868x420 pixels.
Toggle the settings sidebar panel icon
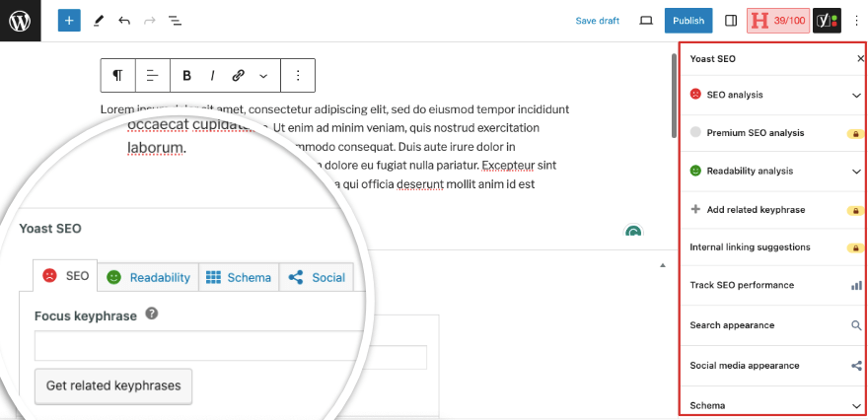click(731, 21)
